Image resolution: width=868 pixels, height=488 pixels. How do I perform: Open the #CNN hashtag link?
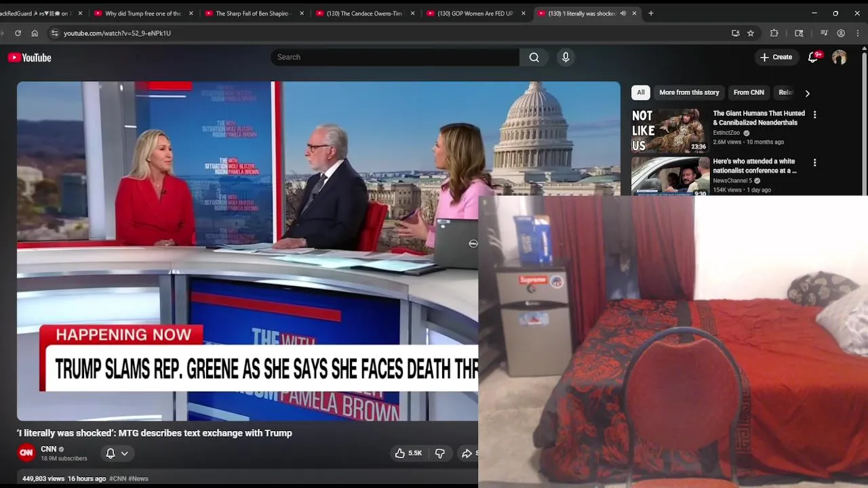tap(118, 479)
